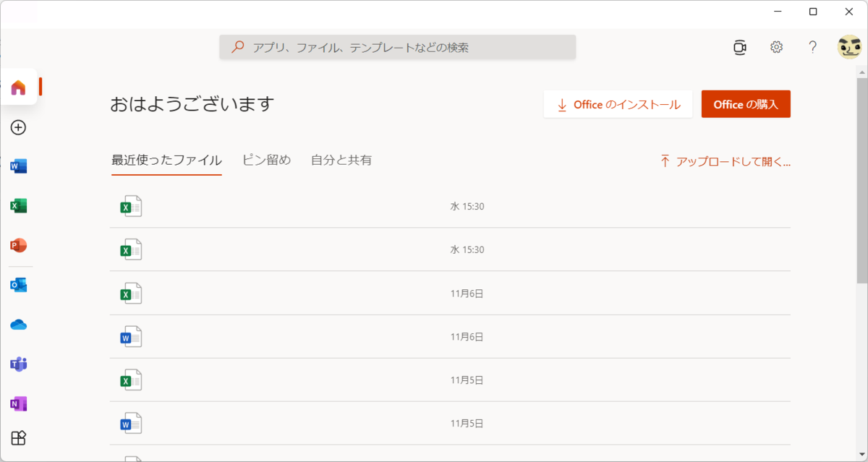Image resolution: width=868 pixels, height=462 pixels.
Task: Open the settings gear icon
Action: [x=776, y=47]
